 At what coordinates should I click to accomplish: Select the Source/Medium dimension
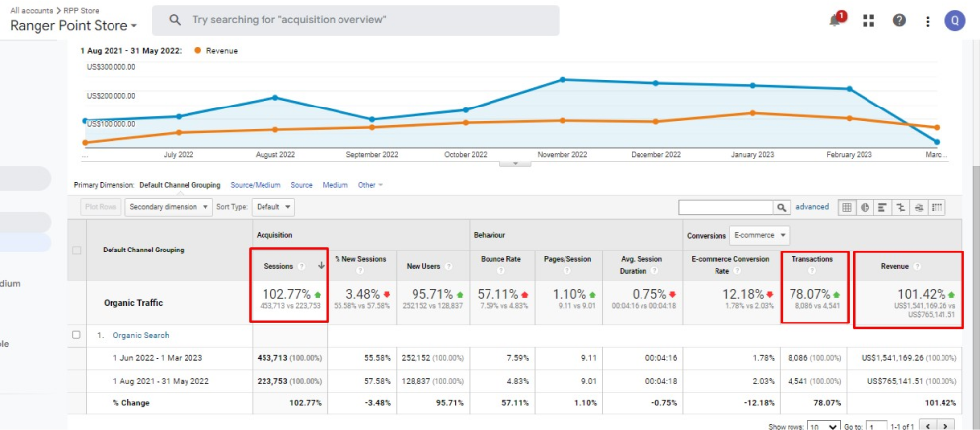click(256, 185)
